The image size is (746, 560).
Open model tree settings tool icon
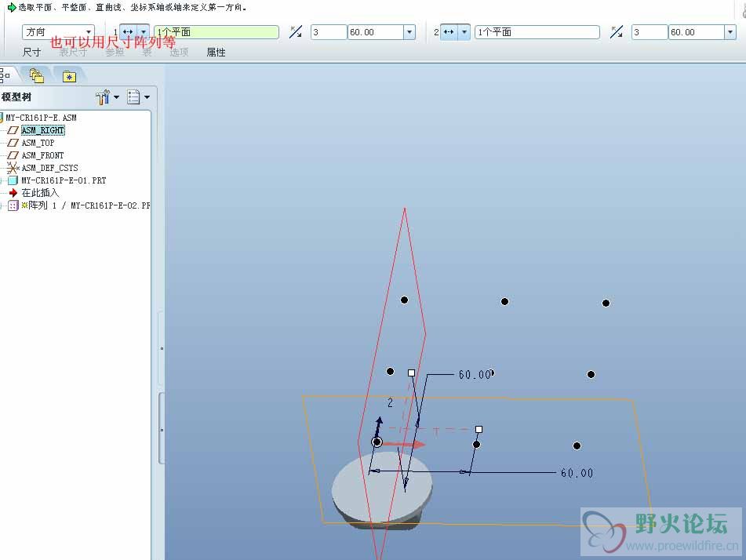[x=102, y=97]
